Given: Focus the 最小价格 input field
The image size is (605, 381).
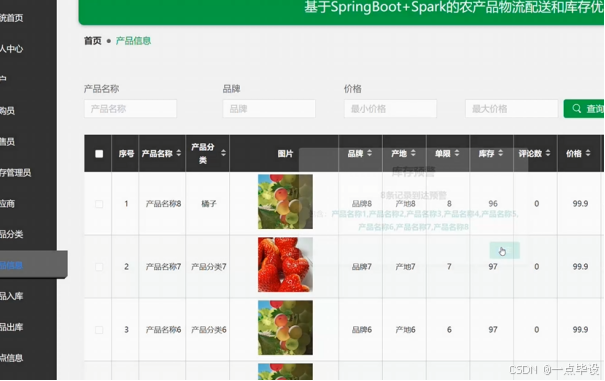Looking at the screenshot, I should [x=390, y=109].
